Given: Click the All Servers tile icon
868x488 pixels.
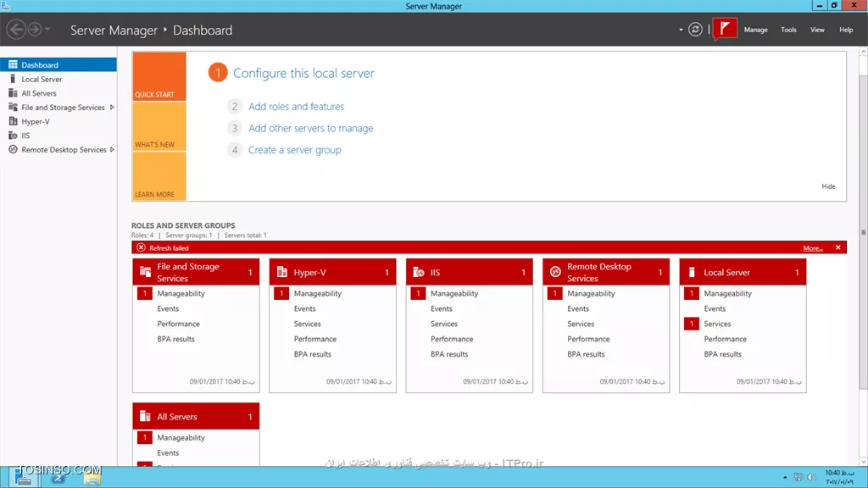Looking at the screenshot, I should click(x=145, y=415).
